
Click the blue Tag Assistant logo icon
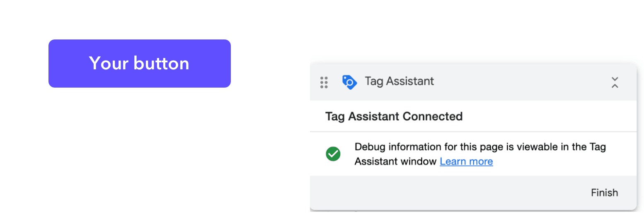pos(349,82)
